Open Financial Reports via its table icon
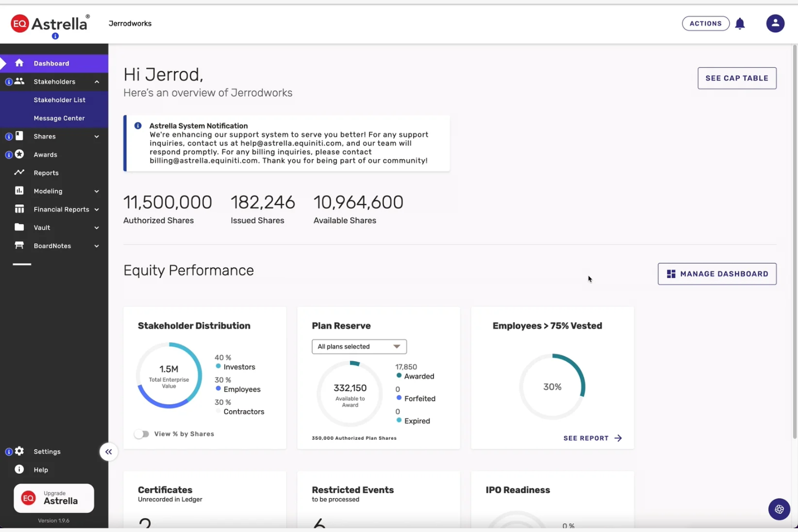Viewport: 798px width, 532px height. point(19,209)
